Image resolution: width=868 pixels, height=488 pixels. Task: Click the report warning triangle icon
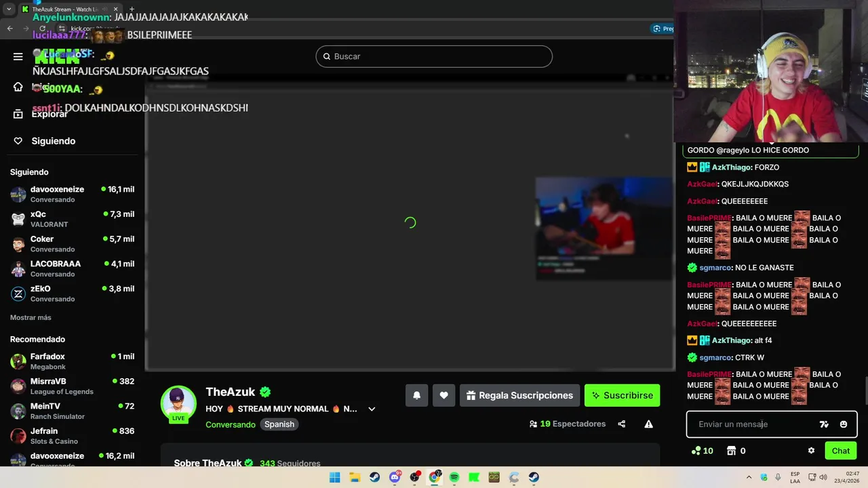click(648, 424)
